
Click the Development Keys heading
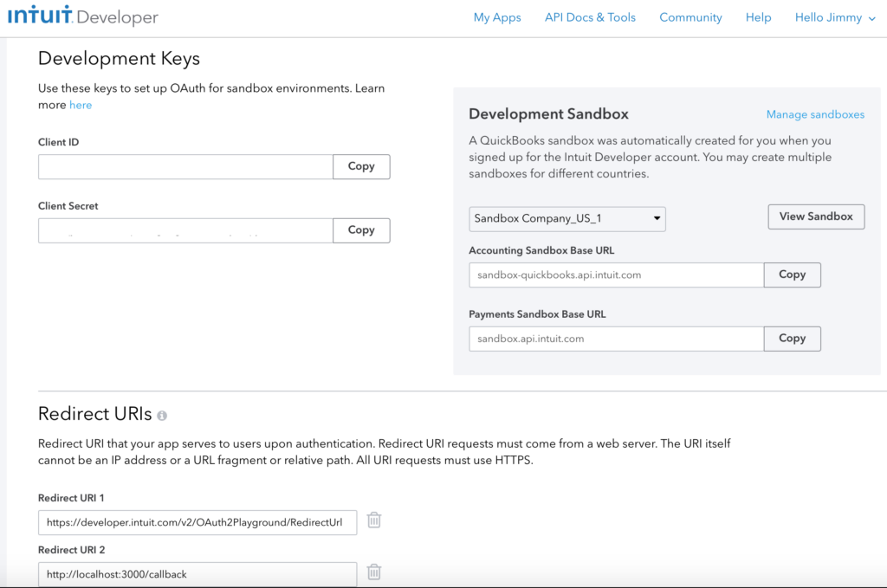(119, 59)
